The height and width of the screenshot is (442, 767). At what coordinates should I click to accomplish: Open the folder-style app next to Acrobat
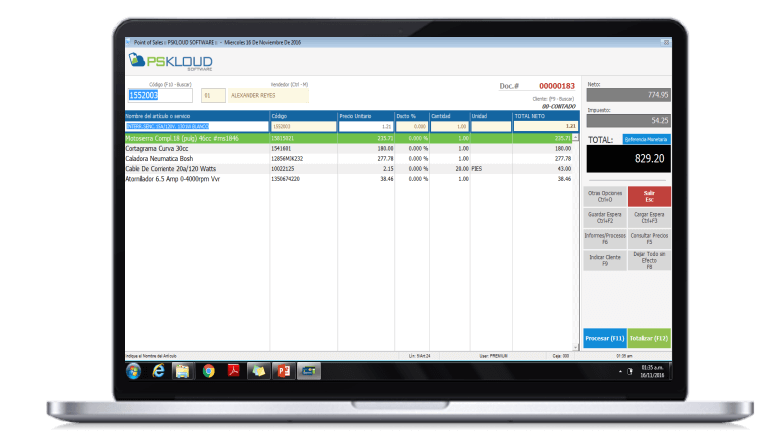[x=259, y=371]
